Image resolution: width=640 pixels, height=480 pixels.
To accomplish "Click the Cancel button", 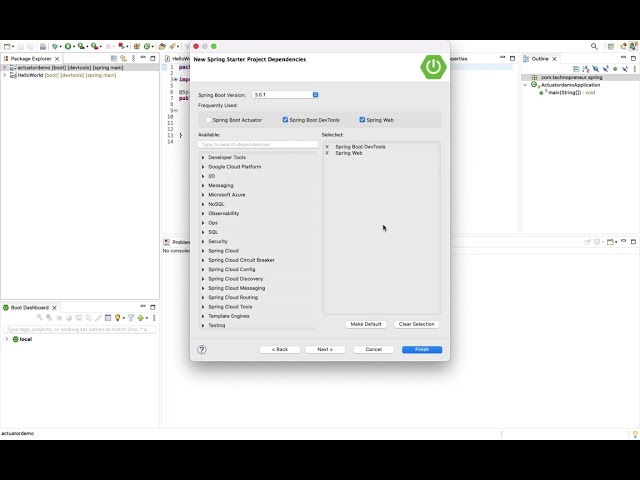I will [x=373, y=349].
